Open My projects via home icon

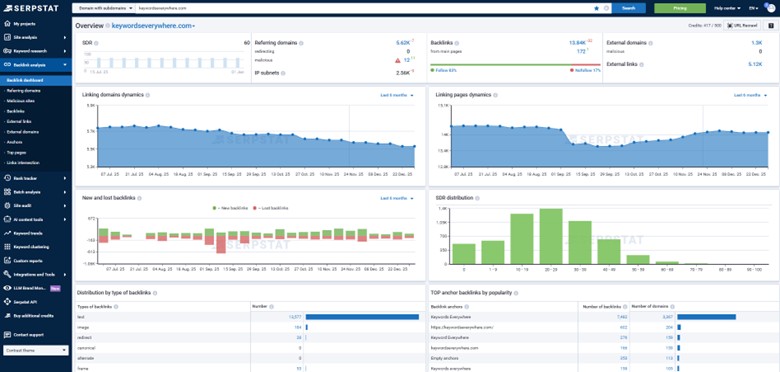coord(7,23)
